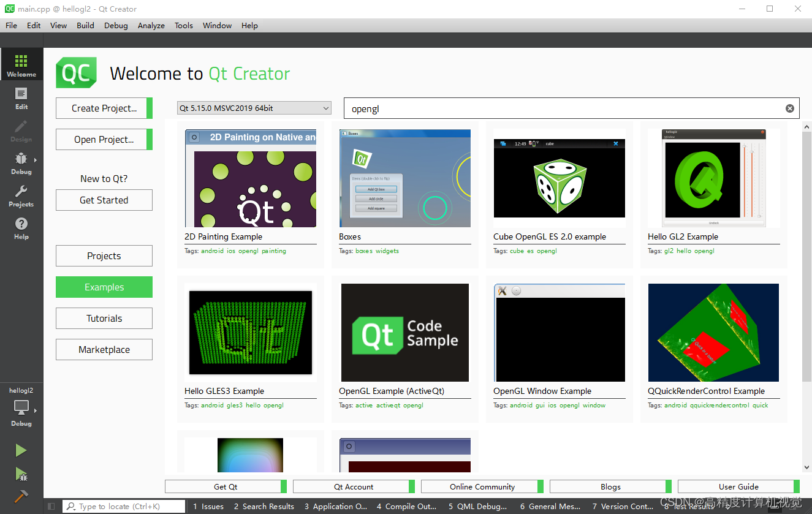The height and width of the screenshot is (514, 812).
Task: Click the scrollbar up arrow
Action: 806,126
